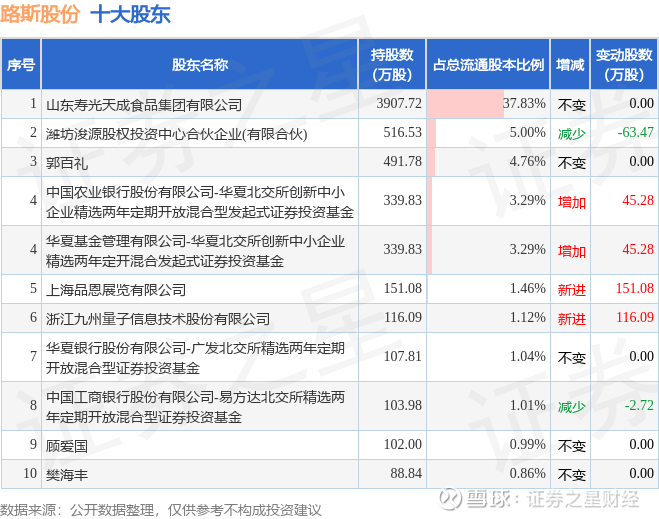Click the 中国农业银行 华夏北交所 fund name

[200, 202]
